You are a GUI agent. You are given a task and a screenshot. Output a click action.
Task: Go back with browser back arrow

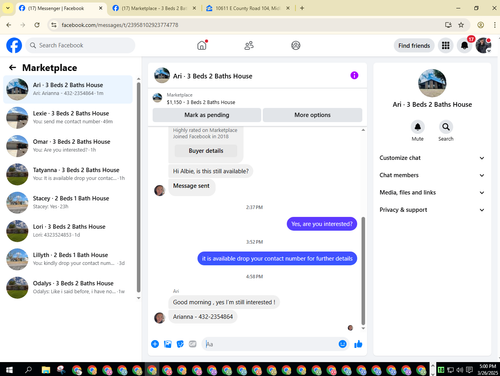coord(9,25)
